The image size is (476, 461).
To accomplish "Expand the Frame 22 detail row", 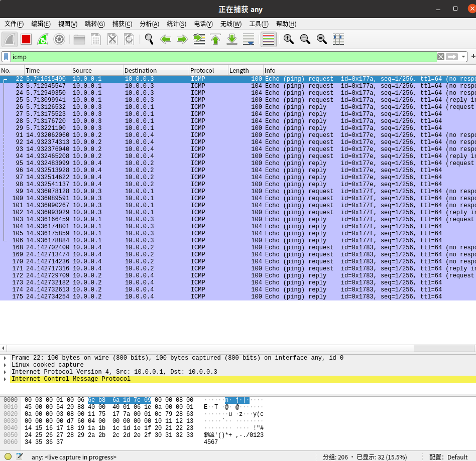I will click(5, 358).
